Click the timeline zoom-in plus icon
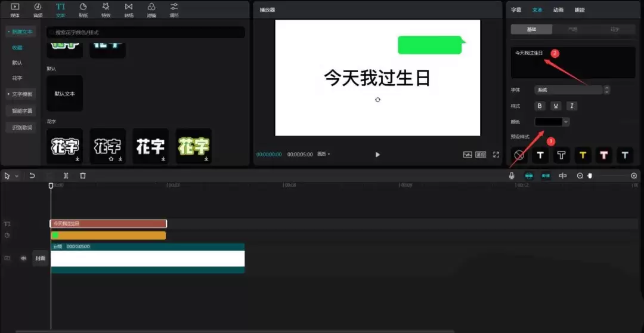The width and height of the screenshot is (644, 333). [634, 175]
